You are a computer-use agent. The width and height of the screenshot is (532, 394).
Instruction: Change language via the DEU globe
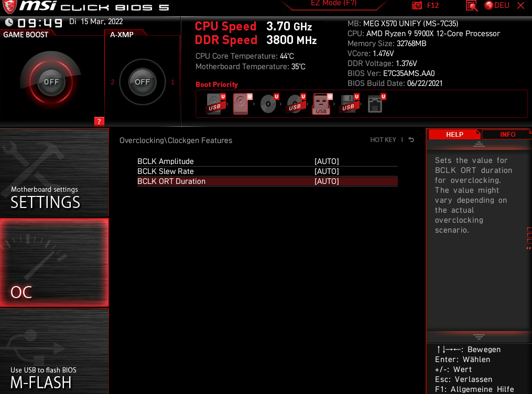coord(497,5)
